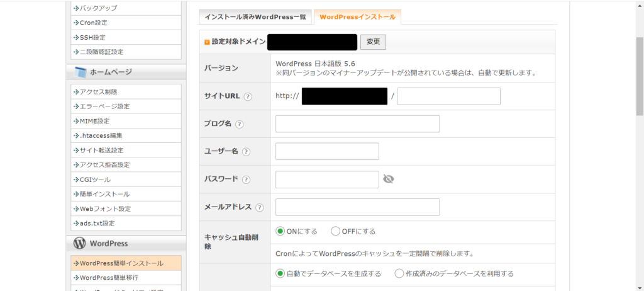Image resolution: width=644 pixels, height=291 pixels.
Task: Open 二段階認証設定 in the sidebar
Action: coord(126,52)
